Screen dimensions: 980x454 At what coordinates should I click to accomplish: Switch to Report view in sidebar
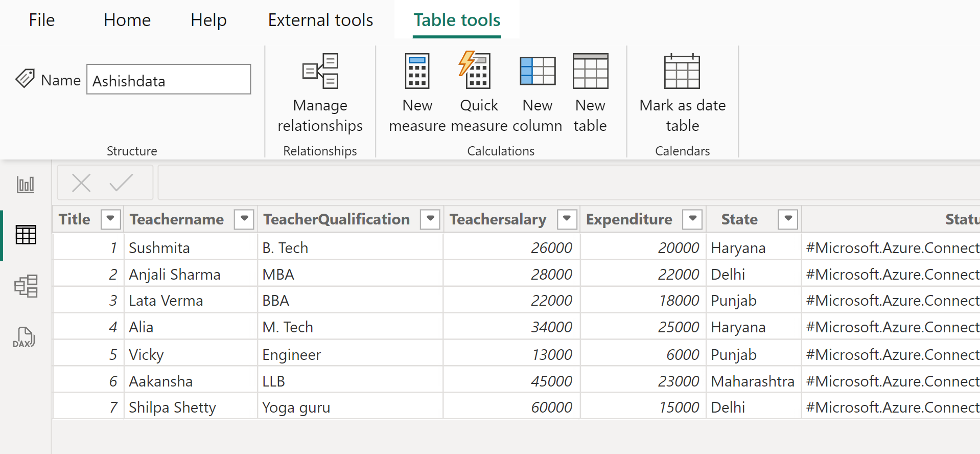click(26, 185)
